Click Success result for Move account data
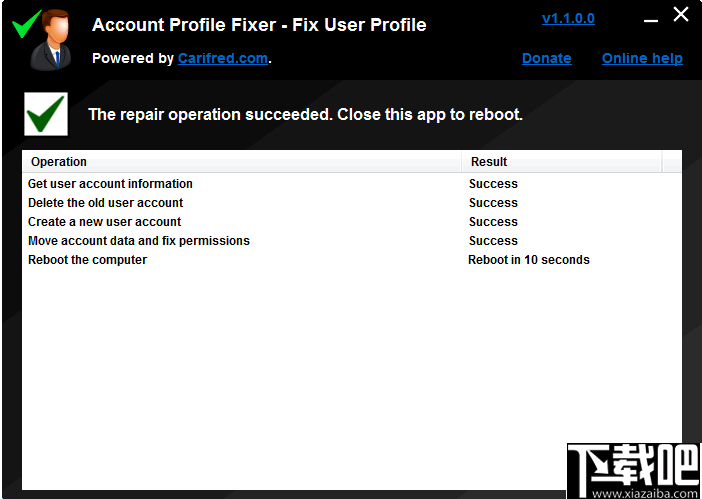The image size is (702, 499). (493, 241)
